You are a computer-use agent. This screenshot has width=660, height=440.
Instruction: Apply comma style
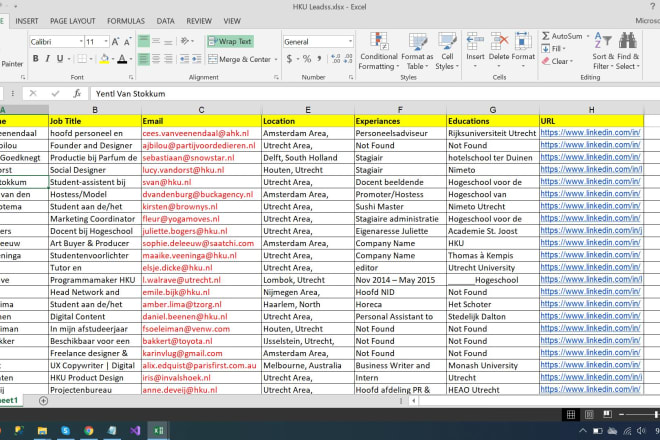tap(319, 59)
